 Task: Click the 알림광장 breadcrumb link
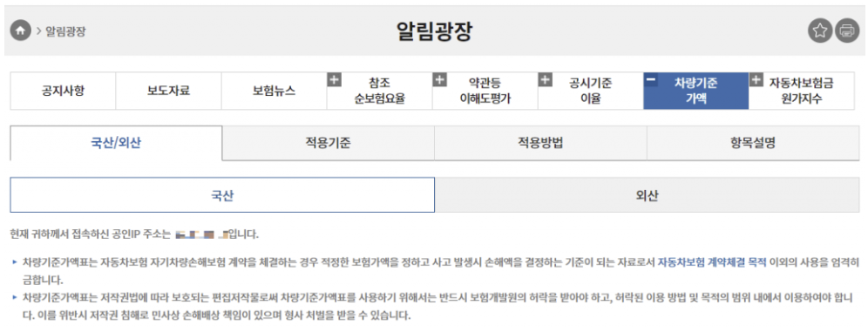tap(65, 31)
